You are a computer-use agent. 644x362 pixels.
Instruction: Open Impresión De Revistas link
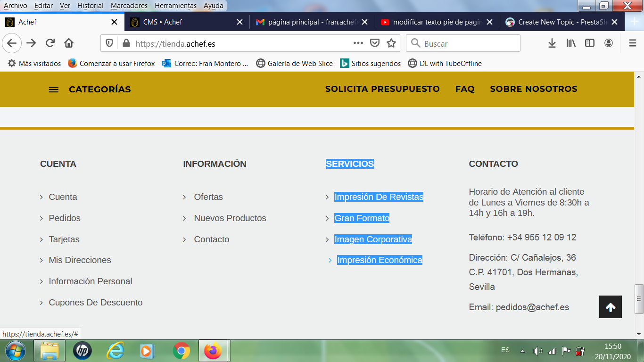pyautogui.click(x=379, y=197)
